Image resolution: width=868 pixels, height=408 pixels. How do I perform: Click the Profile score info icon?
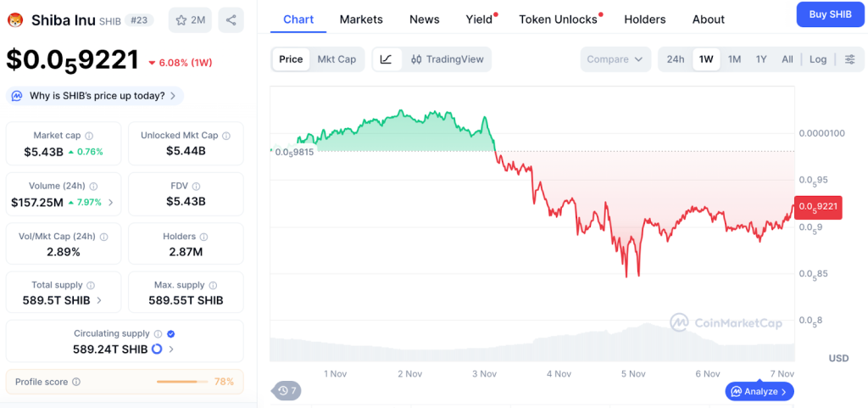click(x=76, y=383)
